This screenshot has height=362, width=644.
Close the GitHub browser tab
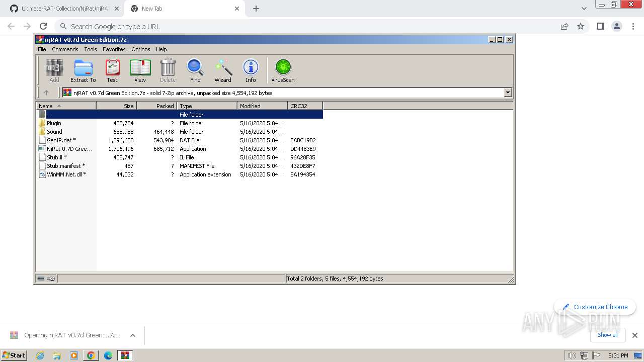pos(117,9)
